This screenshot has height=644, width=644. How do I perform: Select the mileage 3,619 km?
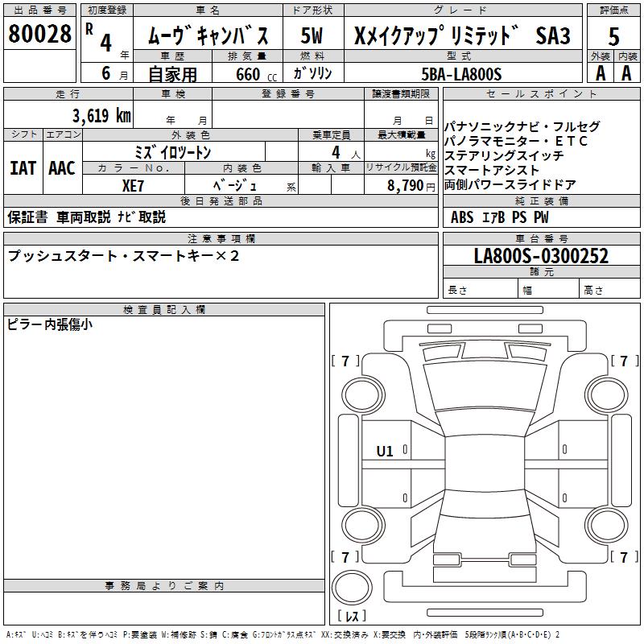102,115
